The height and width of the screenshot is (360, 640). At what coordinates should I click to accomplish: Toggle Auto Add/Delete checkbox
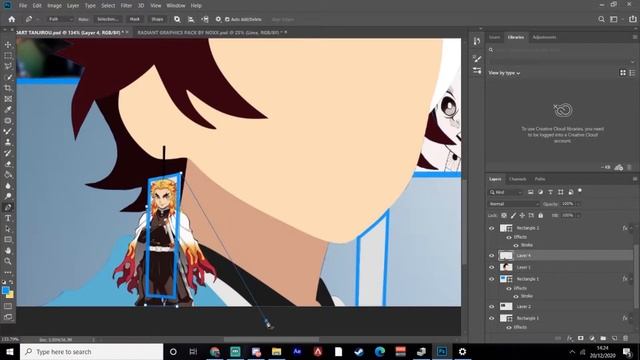[227, 19]
